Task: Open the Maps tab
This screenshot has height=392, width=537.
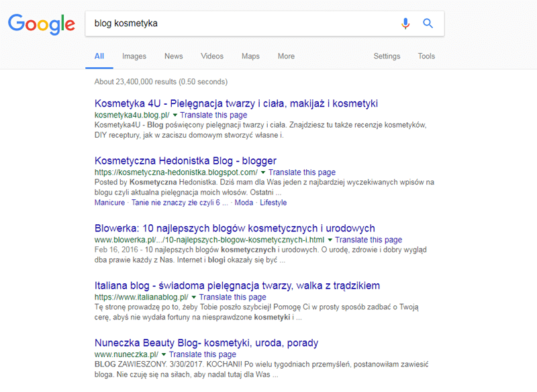Action: 250,56
